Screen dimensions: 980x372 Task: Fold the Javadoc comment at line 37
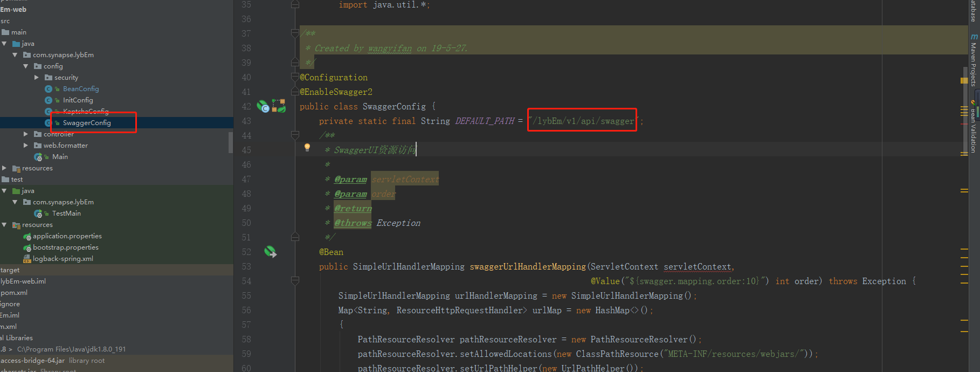[x=295, y=33]
